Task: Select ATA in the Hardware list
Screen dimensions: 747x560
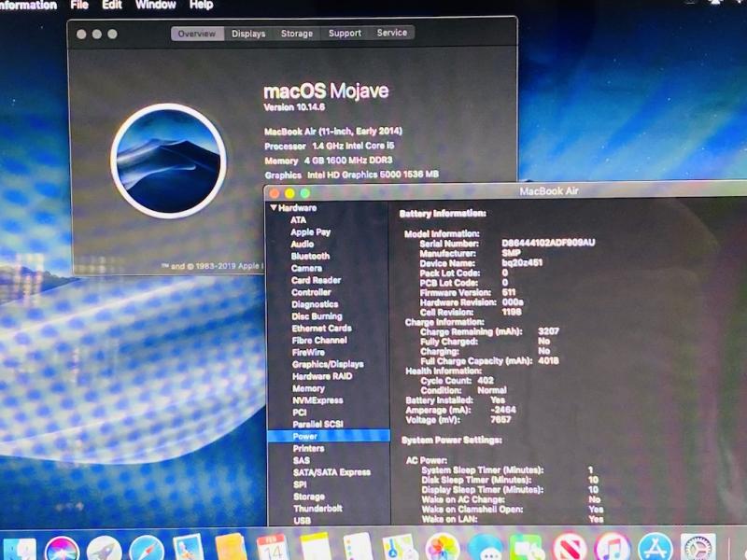Action: tap(298, 220)
